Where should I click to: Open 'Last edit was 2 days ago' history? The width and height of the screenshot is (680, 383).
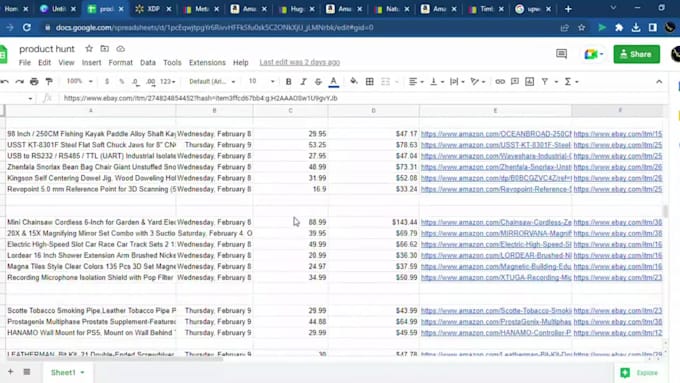pos(300,62)
